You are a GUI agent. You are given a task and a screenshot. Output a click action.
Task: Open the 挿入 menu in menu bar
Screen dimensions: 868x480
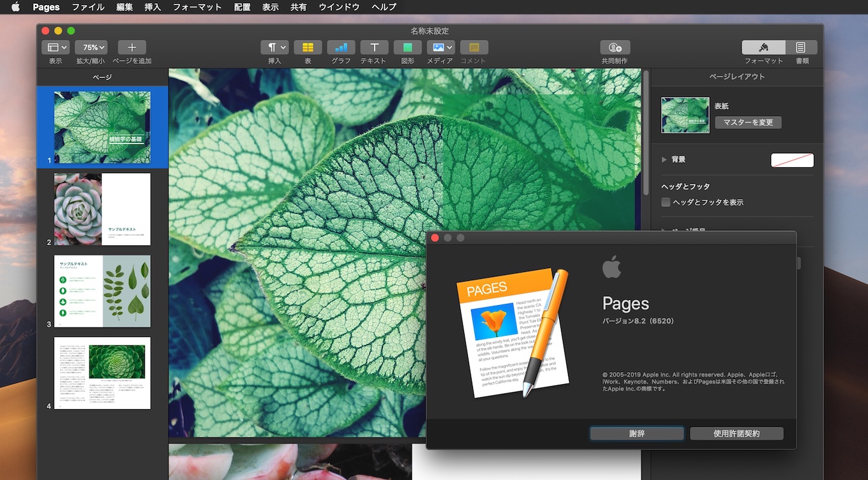point(153,7)
